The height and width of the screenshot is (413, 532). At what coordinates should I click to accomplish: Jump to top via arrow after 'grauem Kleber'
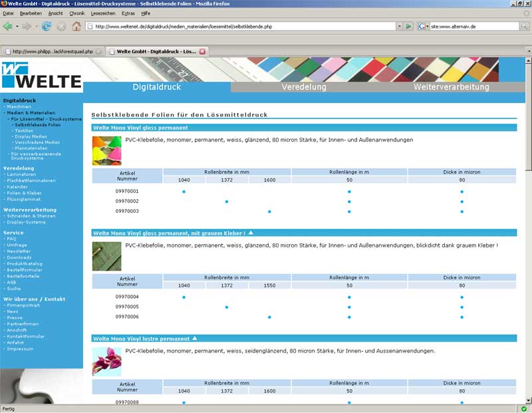click(x=251, y=233)
